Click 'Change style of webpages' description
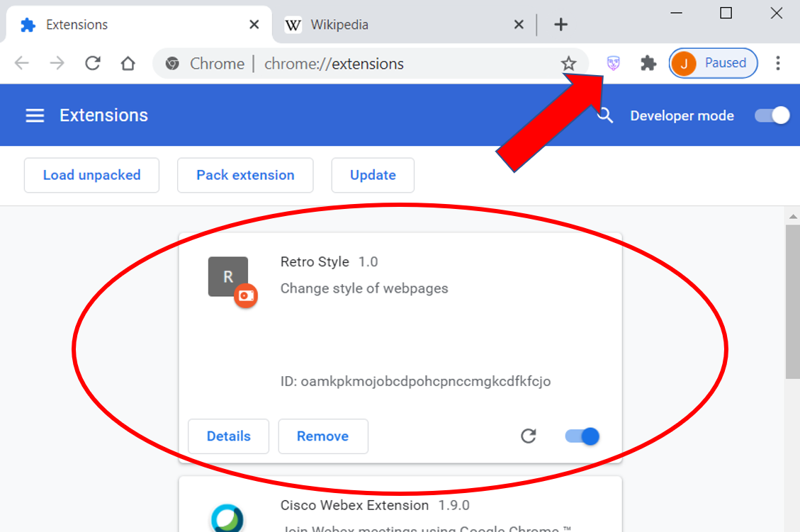800x532 pixels. tap(364, 288)
